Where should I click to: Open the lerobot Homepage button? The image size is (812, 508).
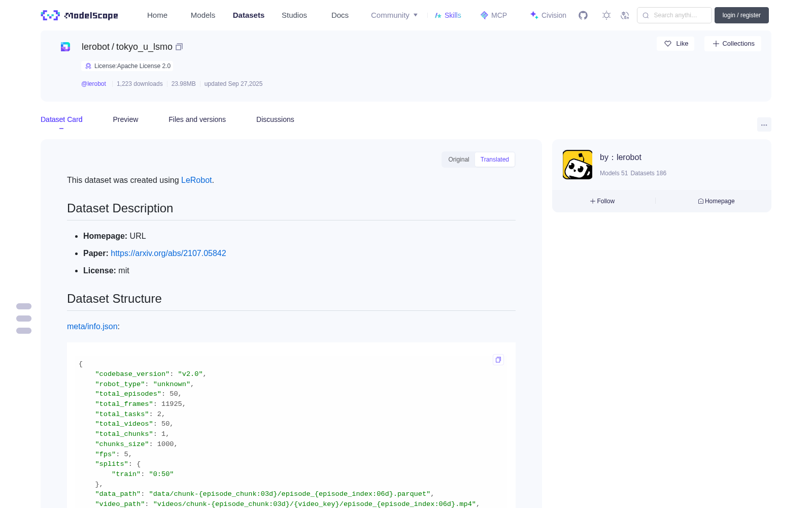click(x=716, y=201)
